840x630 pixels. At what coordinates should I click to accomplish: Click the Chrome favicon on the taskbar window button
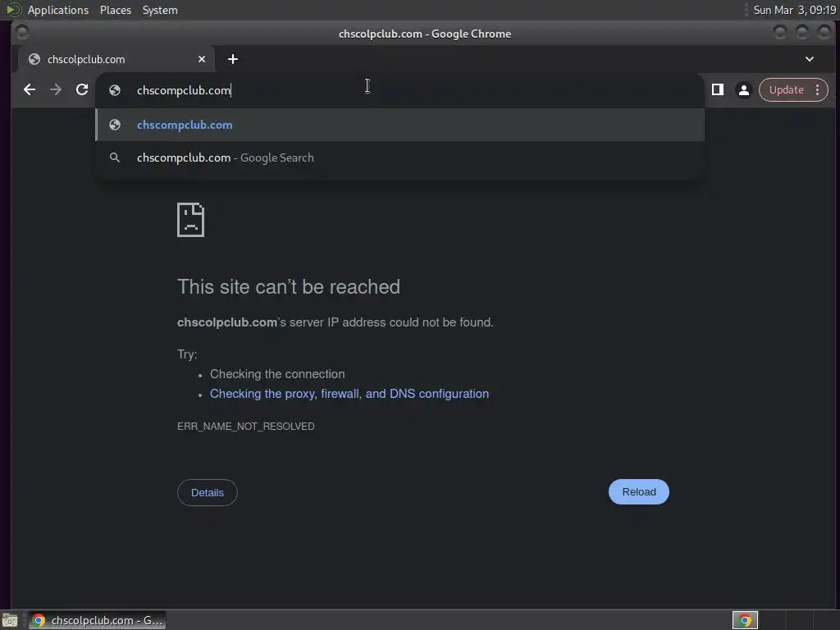point(39,620)
